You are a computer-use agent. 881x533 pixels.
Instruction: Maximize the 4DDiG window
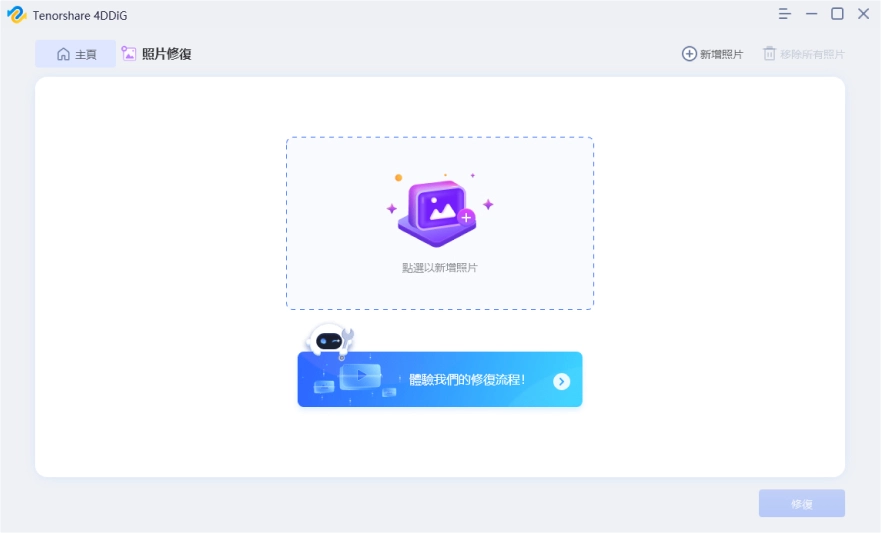[837, 14]
